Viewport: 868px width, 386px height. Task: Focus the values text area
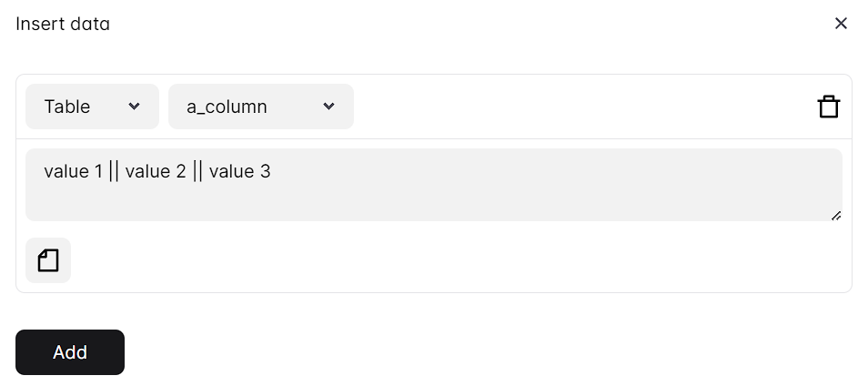pos(433,196)
